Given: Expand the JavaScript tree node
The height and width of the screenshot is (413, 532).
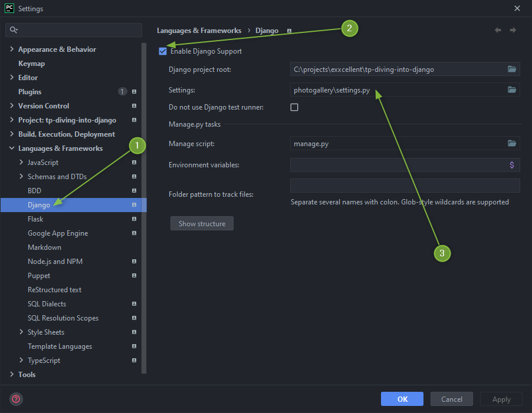Looking at the screenshot, I should click(22, 163).
